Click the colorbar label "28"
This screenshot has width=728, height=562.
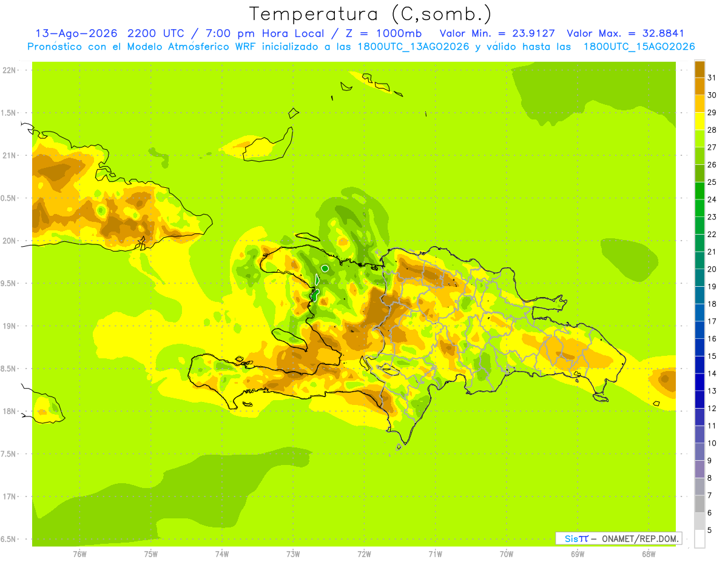click(712, 130)
